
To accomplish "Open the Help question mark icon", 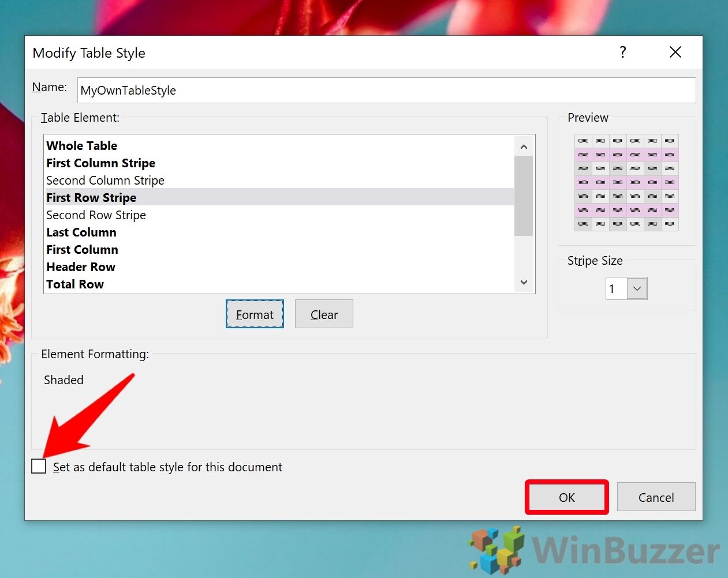I will click(x=622, y=52).
